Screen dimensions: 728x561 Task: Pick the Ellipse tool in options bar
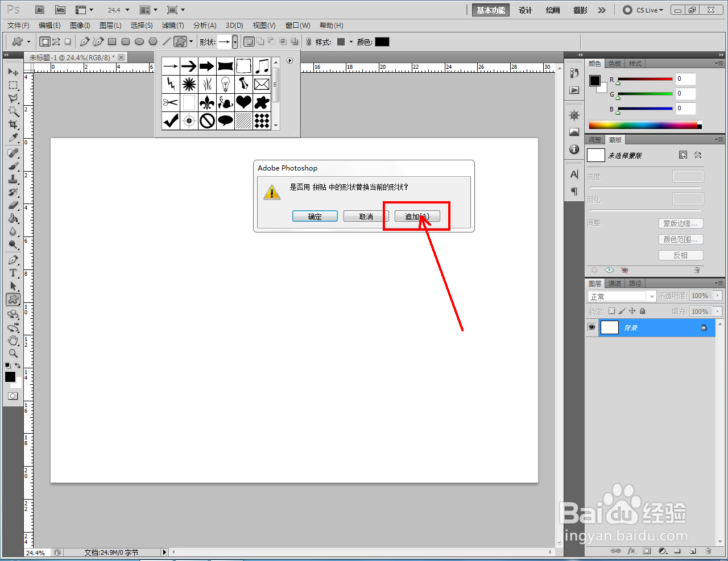point(139,41)
